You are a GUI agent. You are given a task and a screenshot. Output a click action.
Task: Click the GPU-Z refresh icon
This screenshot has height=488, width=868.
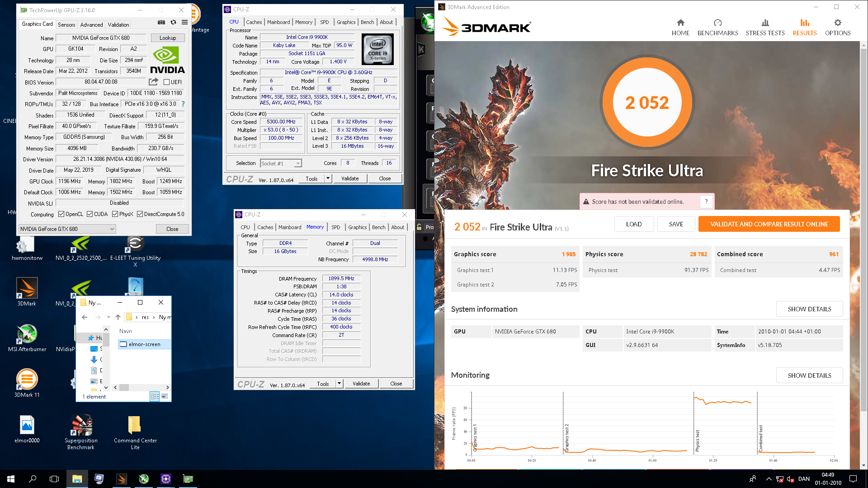(x=173, y=22)
